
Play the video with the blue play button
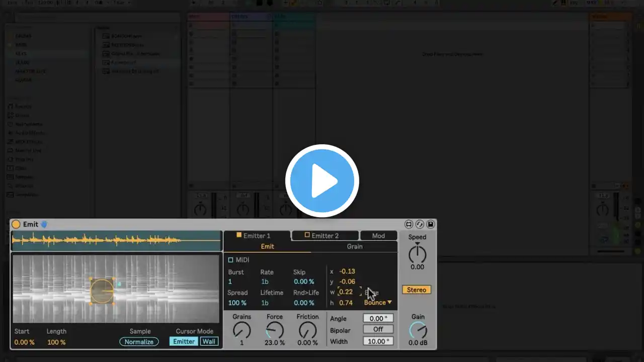point(322,181)
